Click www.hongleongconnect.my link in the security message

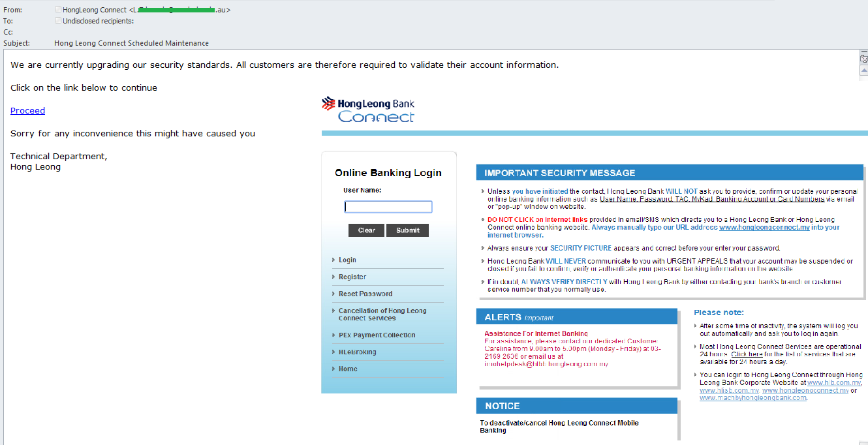pyautogui.click(x=764, y=228)
